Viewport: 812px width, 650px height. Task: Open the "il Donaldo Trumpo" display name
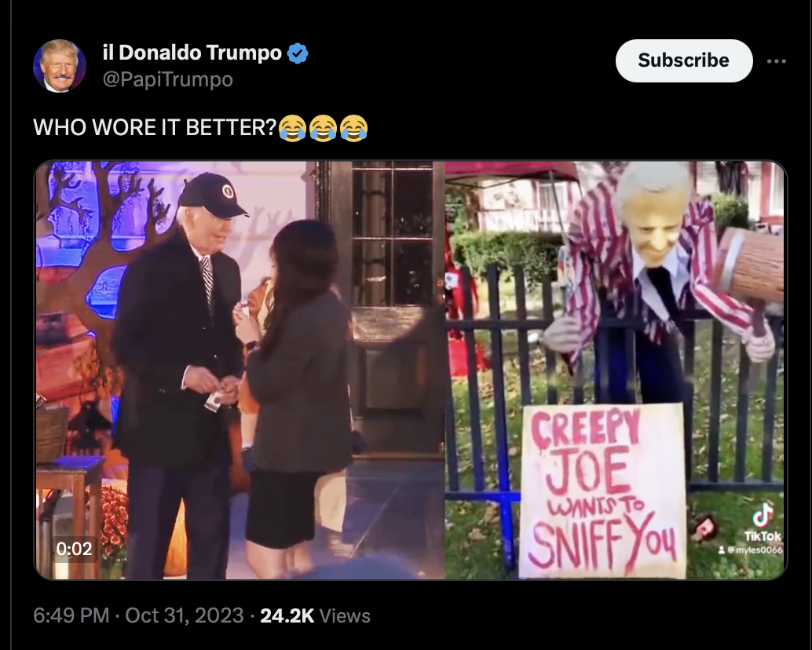pos(192,53)
